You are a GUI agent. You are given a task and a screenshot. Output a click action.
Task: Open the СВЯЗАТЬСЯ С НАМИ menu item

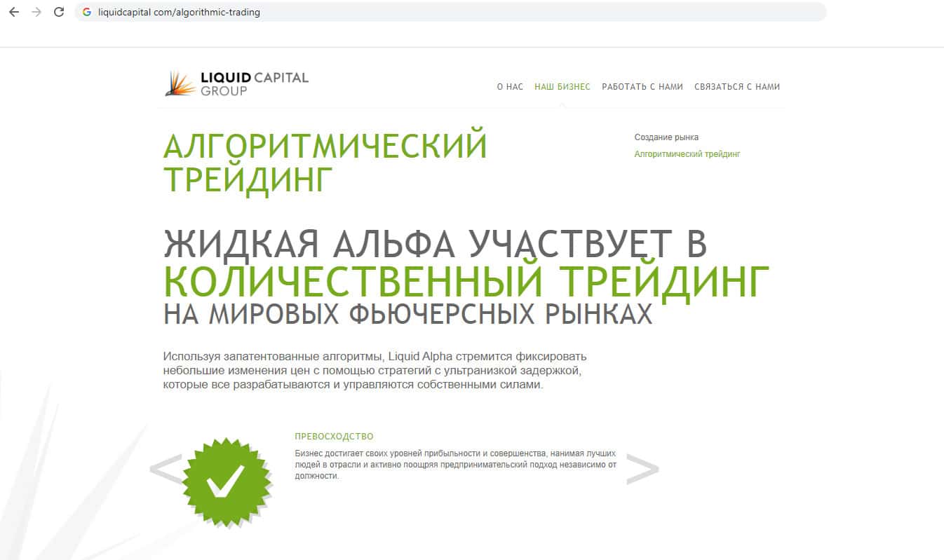[x=737, y=87]
